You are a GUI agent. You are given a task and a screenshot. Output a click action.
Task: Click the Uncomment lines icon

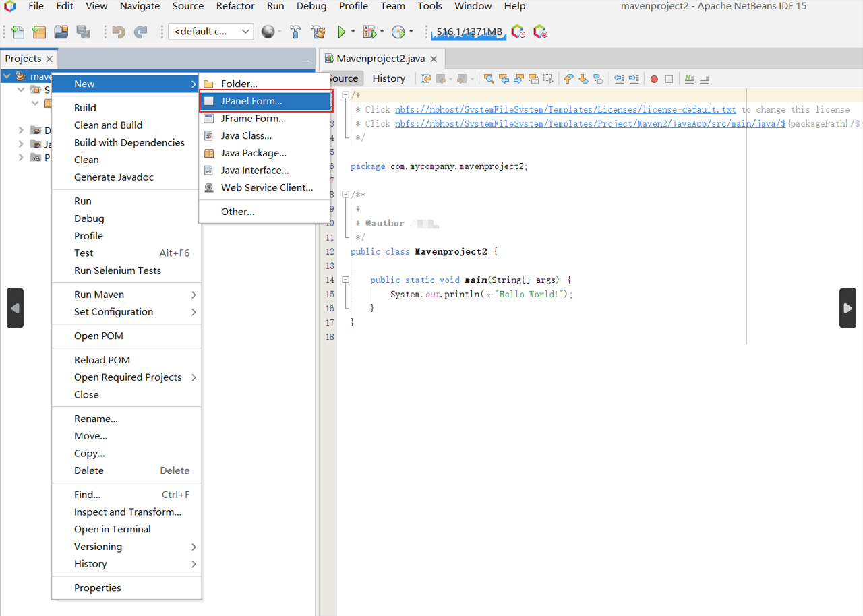click(704, 79)
